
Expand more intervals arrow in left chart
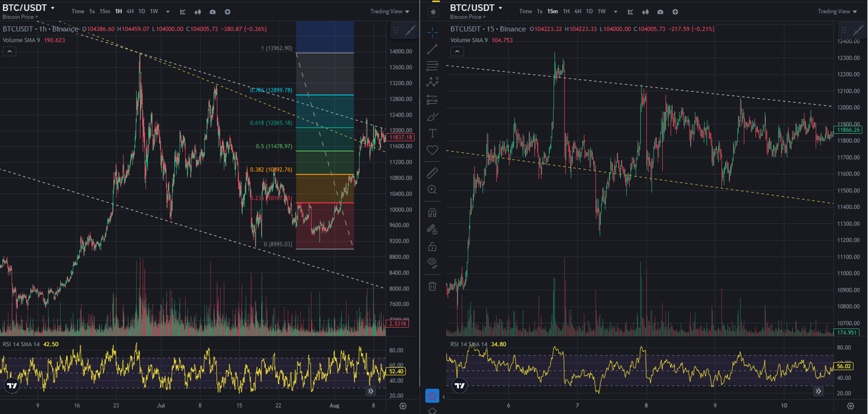[x=168, y=11]
